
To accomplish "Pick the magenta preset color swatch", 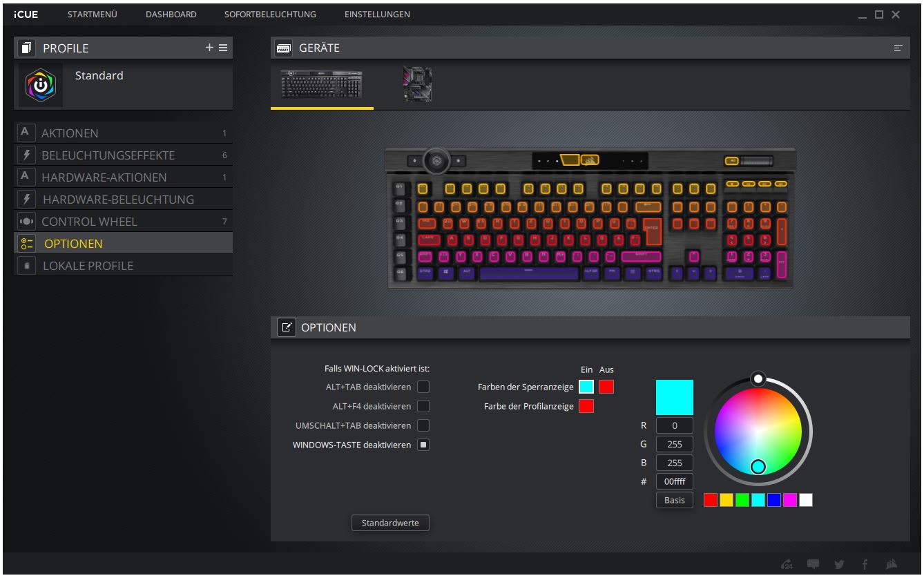I will [789, 500].
